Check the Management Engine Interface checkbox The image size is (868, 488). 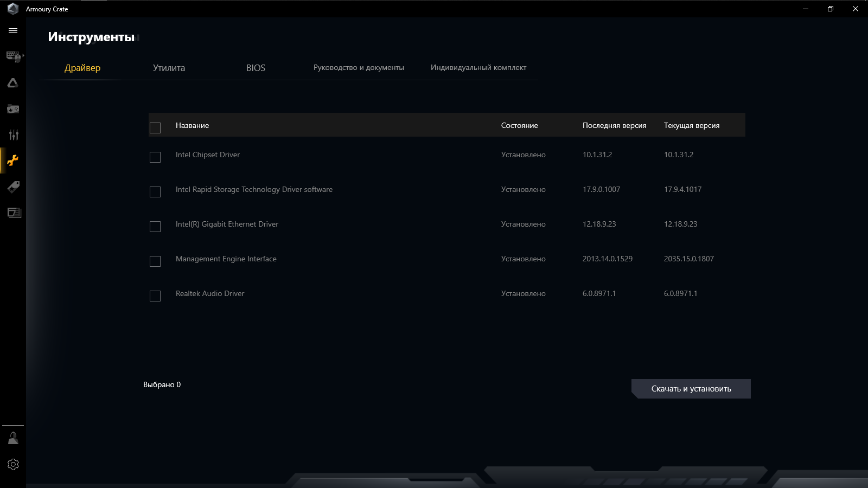pyautogui.click(x=155, y=261)
